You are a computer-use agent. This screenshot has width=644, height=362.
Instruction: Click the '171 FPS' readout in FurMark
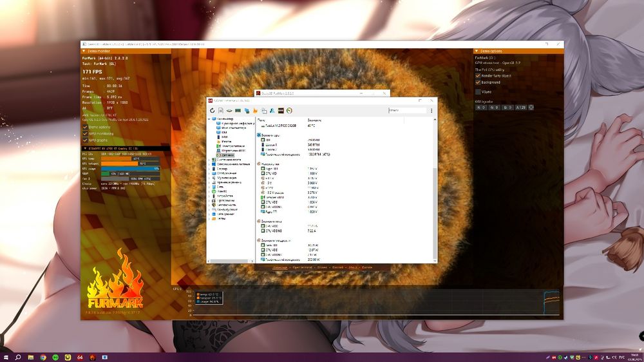click(x=92, y=72)
